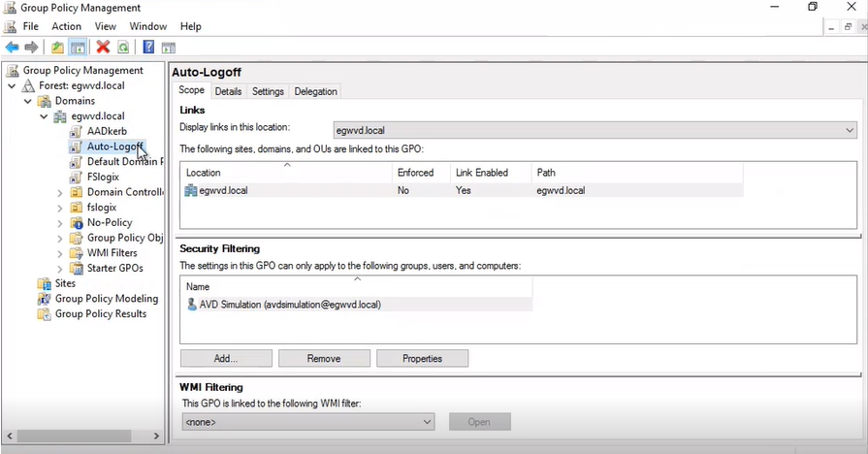
Task: Switch to the Settings tab
Action: (268, 92)
